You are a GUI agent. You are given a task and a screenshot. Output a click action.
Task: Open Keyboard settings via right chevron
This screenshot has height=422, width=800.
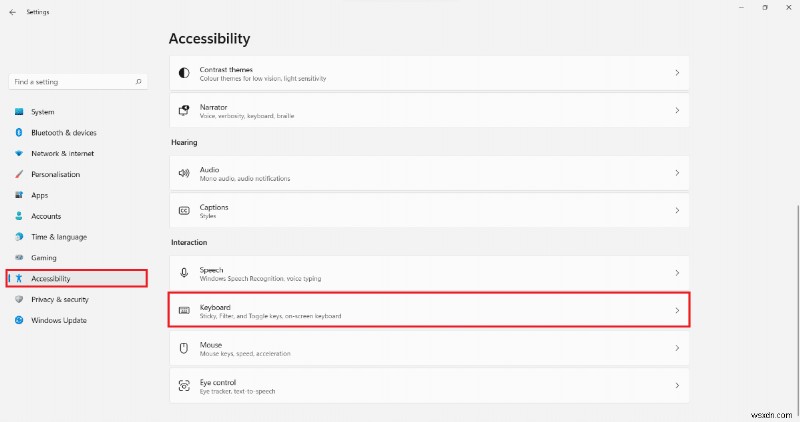pos(677,311)
